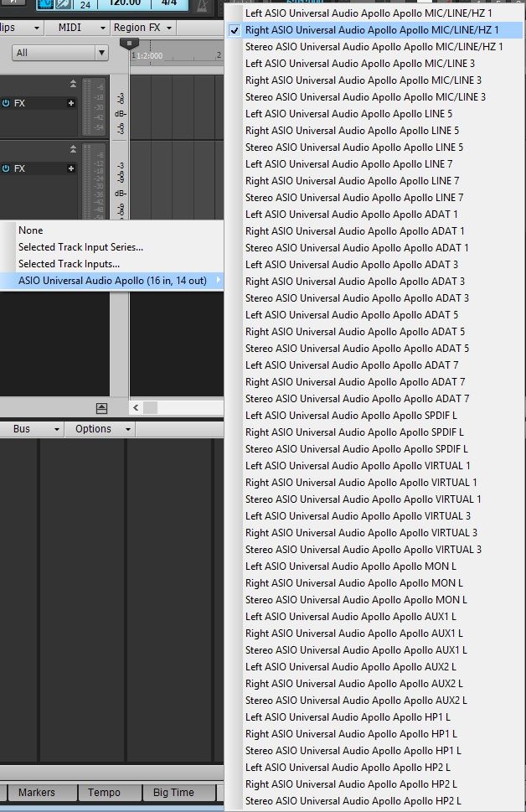
Task: Add an effect to the first track's FX bin
Action: [70, 103]
